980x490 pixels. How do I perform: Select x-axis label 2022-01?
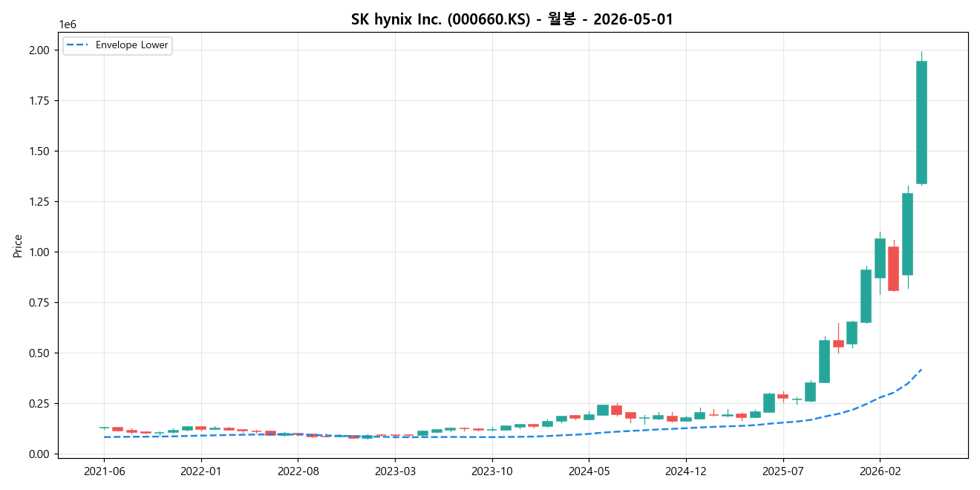click(x=201, y=471)
